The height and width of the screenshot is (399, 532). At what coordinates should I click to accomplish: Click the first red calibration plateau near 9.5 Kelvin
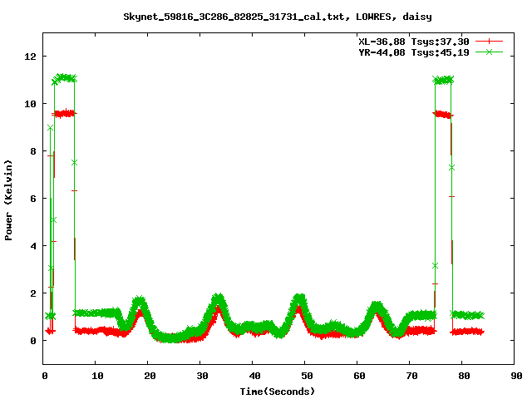(x=65, y=113)
